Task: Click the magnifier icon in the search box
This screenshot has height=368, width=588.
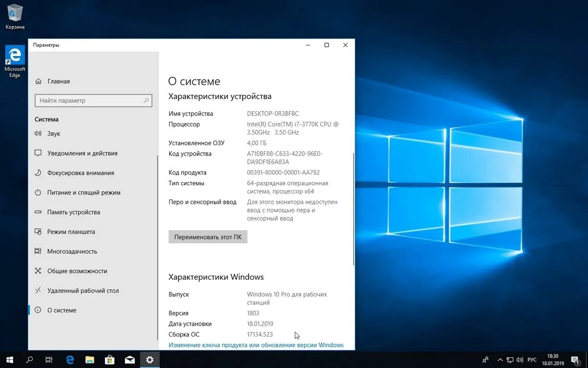Action: pyautogui.click(x=146, y=101)
